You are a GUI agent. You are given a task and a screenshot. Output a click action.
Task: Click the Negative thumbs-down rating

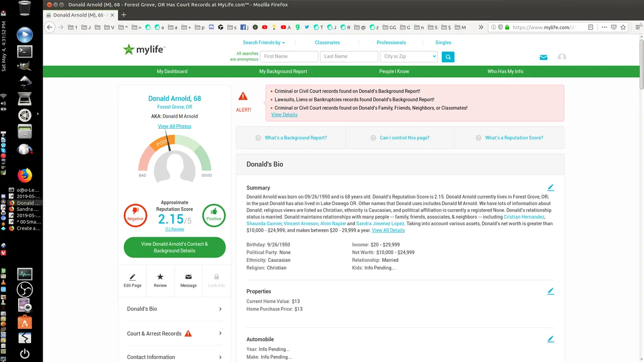pos(135,215)
